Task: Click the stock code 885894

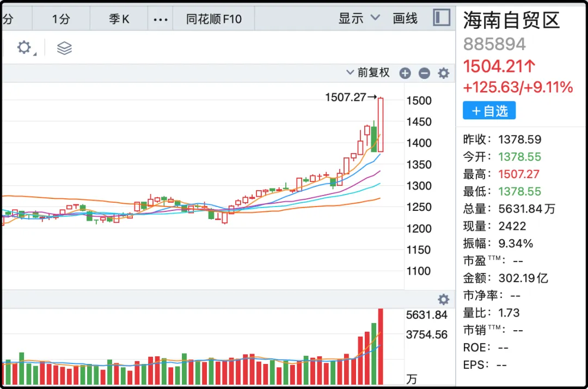Action: pyautogui.click(x=494, y=44)
